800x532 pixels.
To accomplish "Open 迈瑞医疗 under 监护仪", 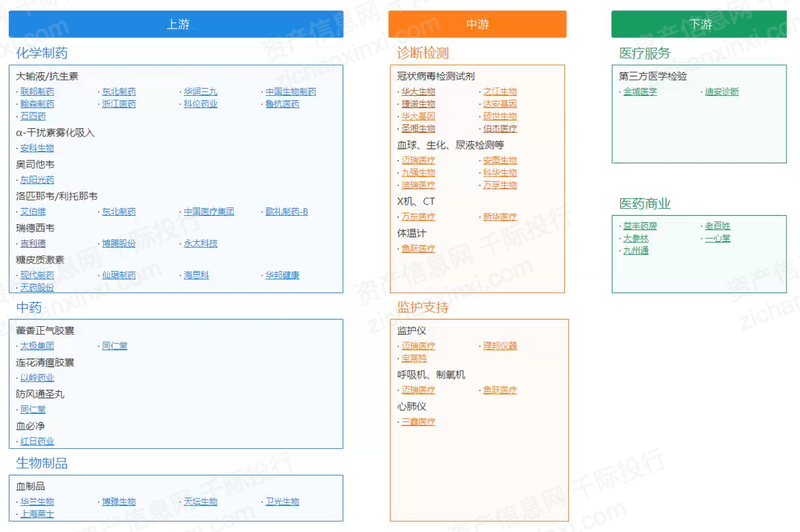I will click(418, 346).
